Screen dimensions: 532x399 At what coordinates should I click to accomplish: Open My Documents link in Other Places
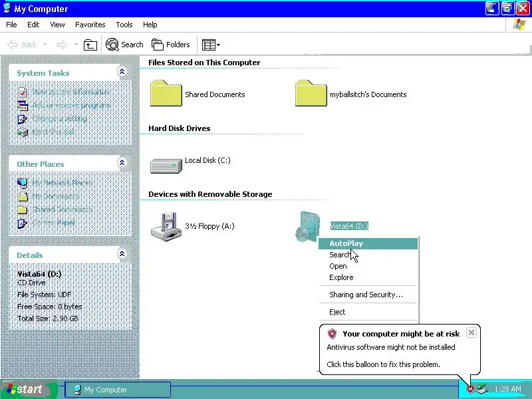(56, 196)
